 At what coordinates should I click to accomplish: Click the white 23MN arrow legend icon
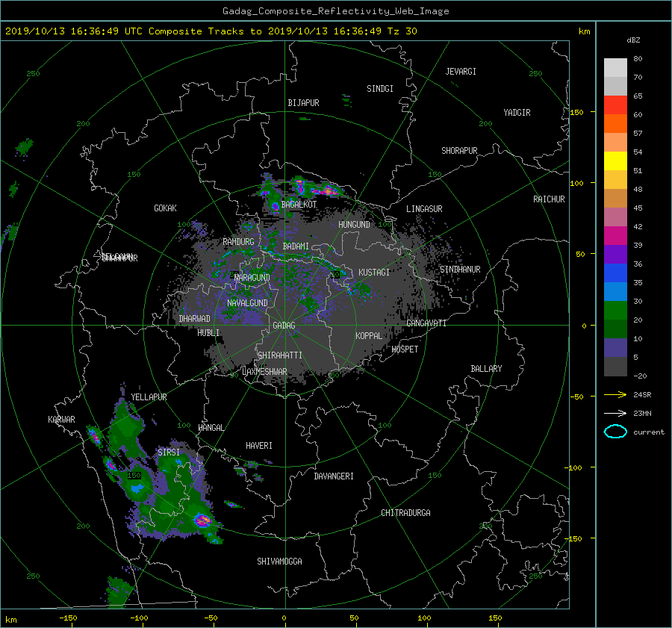pyautogui.click(x=615, y=413)
